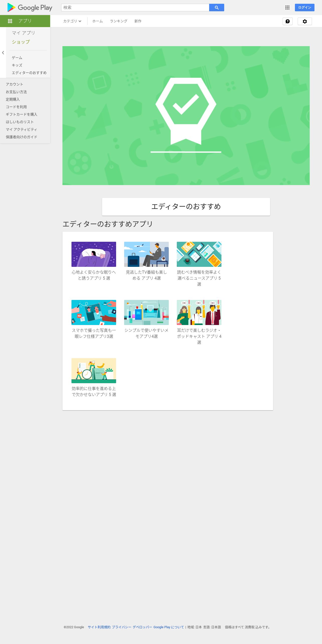The width and height of the screenshot is (322, 644).
Task: Expand the カテゴリ dropdown
Action: 72,21
